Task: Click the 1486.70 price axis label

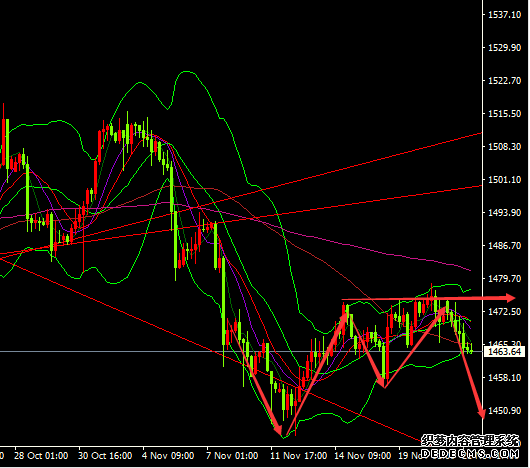Action: tap(505, 246)
